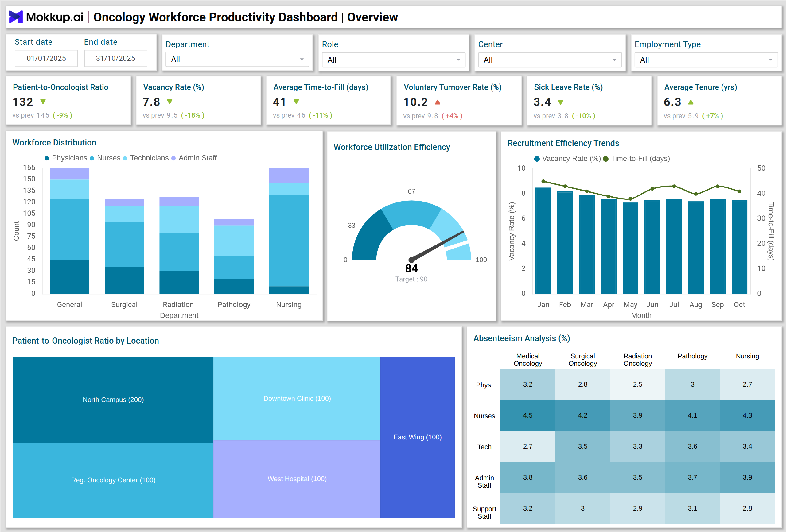
Task: Click Tech Pathology cell 3.6
Action: click(x=692, y=446)
